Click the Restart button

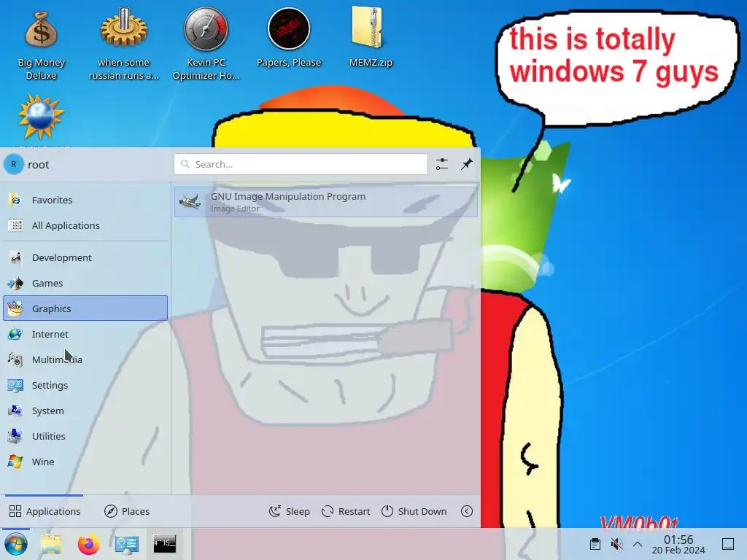[x=346, y=511]
